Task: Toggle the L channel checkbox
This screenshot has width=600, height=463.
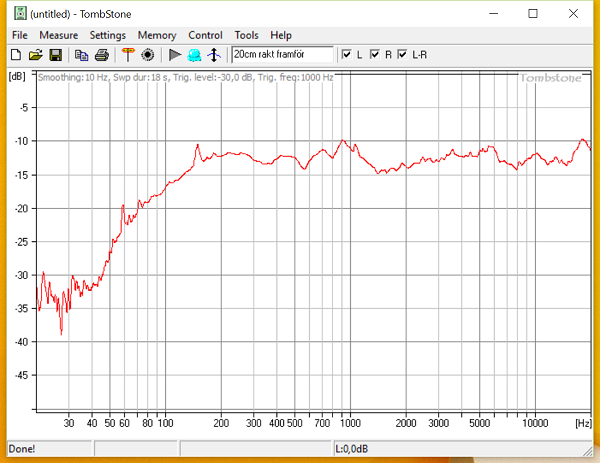Action: click(347, 54)
